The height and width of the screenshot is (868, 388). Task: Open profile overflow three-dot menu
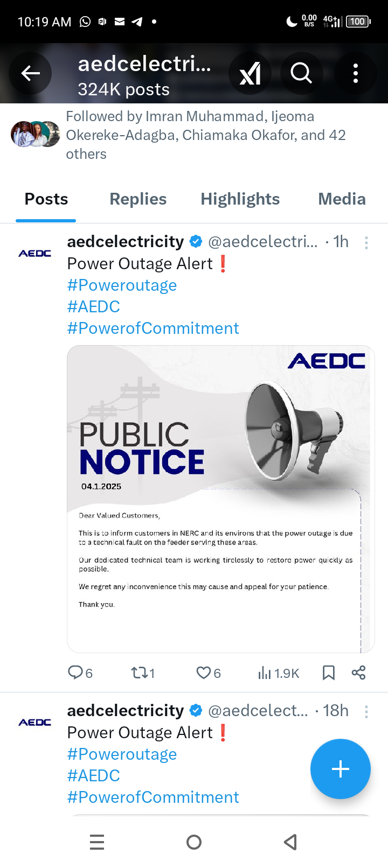point(355,73)
